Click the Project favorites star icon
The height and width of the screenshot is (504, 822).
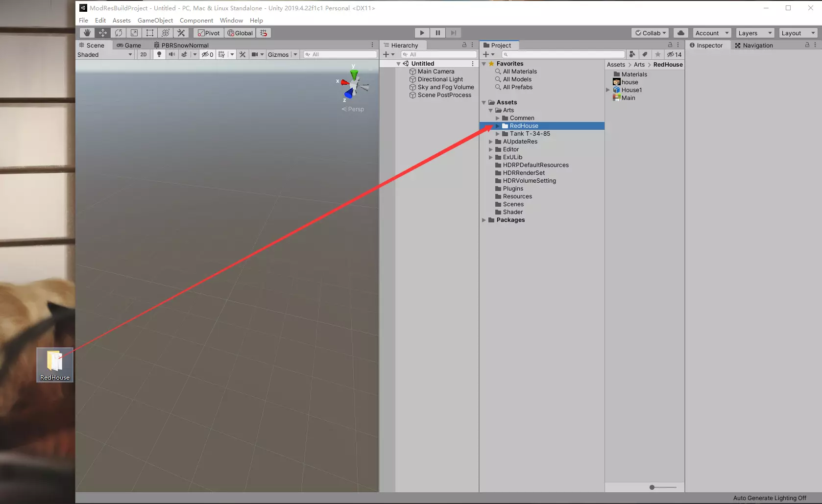tap(658, 54)
